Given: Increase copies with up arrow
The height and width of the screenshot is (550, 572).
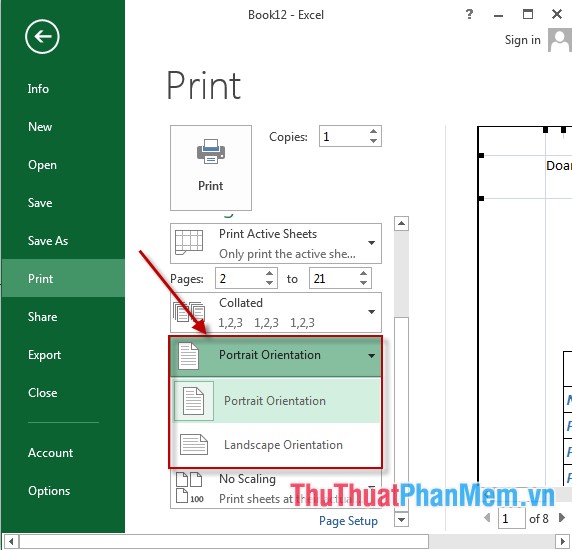Looking at the screenshot, I should [373, 132].
